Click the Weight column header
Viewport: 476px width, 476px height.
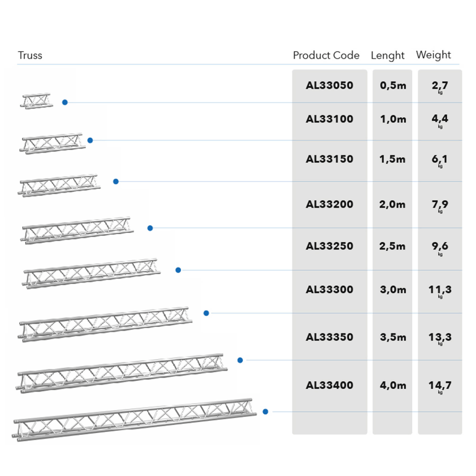[434, 55]
